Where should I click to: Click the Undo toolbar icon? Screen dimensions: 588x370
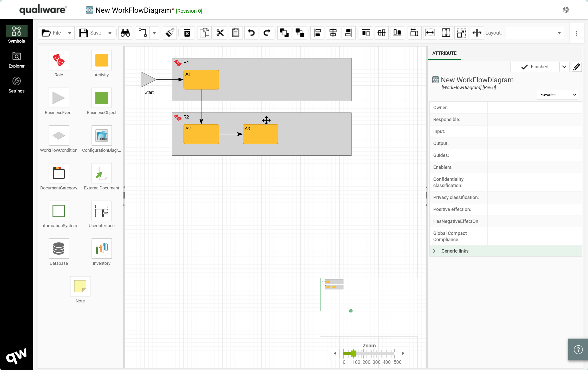point(251,33)
